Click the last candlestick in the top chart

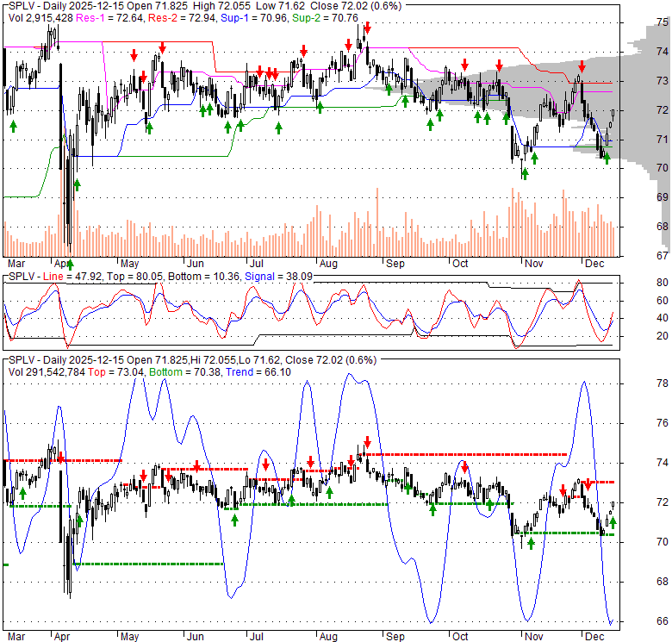click(x=613, y=114)
